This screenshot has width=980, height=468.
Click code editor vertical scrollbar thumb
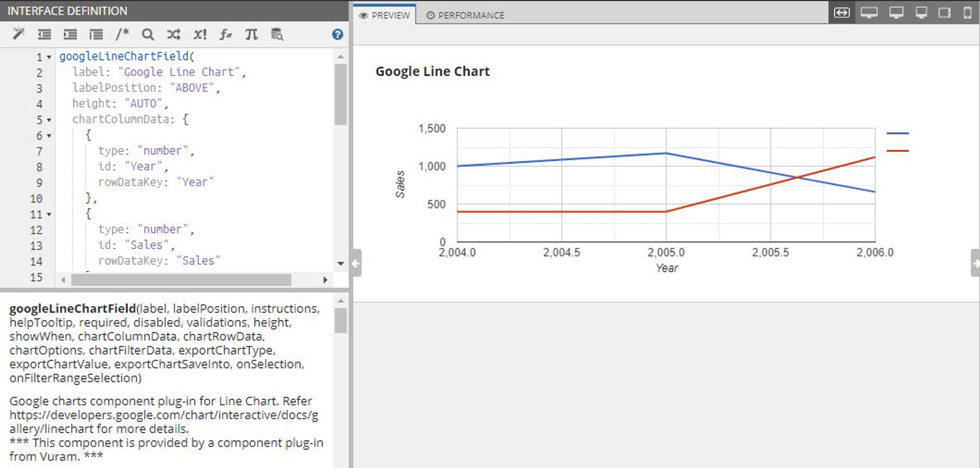[341, 94]
